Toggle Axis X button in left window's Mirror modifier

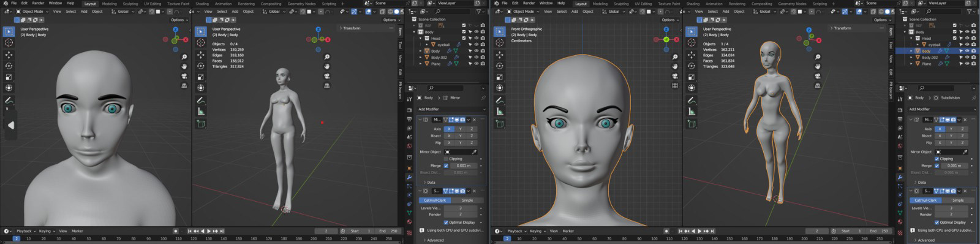449,129
